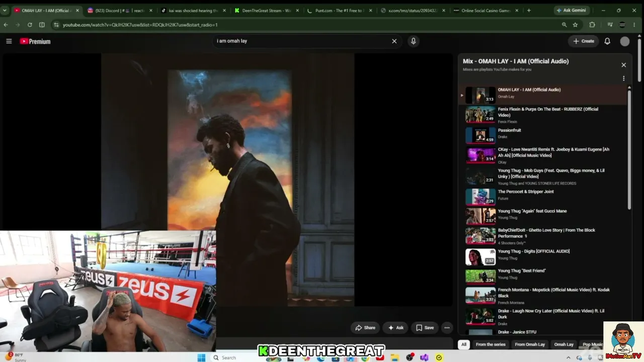
Task: Play The Percocet & Stripper Joint thumbnail
Action: tap(480, 197)
